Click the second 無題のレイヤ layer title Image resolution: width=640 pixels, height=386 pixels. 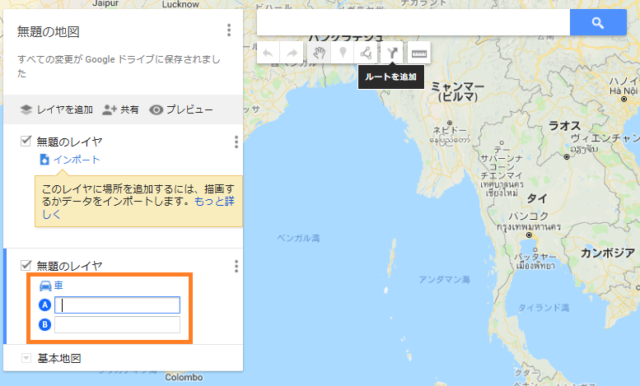pyautogui.click(x=69, y=266)
